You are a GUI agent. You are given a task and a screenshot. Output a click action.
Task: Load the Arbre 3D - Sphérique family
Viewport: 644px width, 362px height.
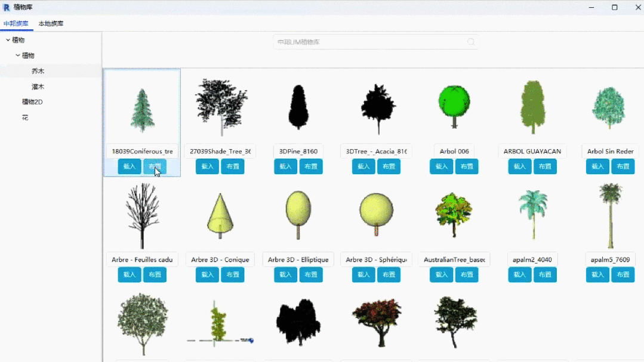point(363,274)
